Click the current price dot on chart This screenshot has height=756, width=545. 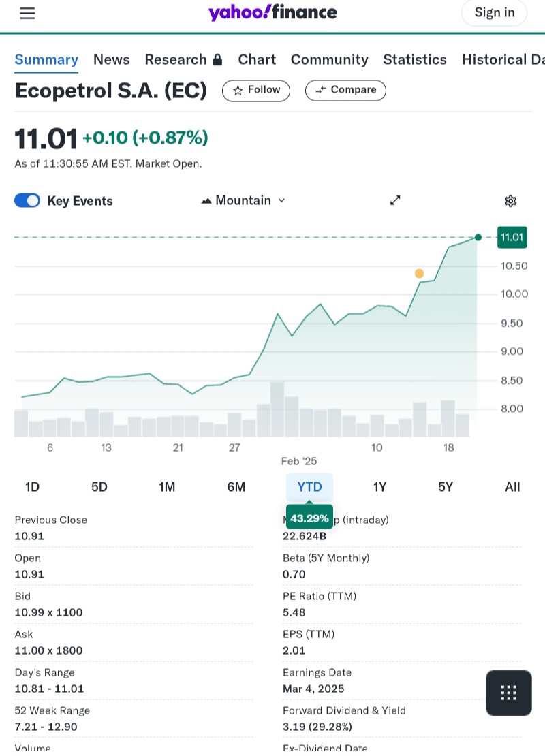click(478, 237)
